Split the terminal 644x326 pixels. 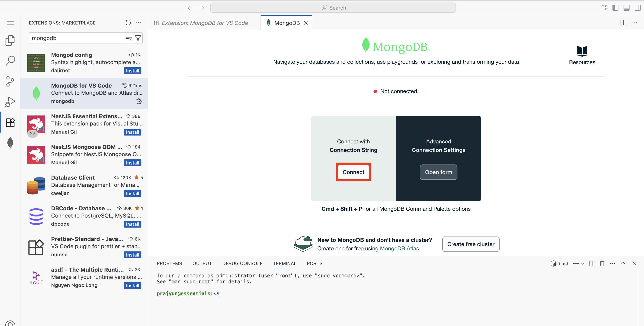click(592, 263)
